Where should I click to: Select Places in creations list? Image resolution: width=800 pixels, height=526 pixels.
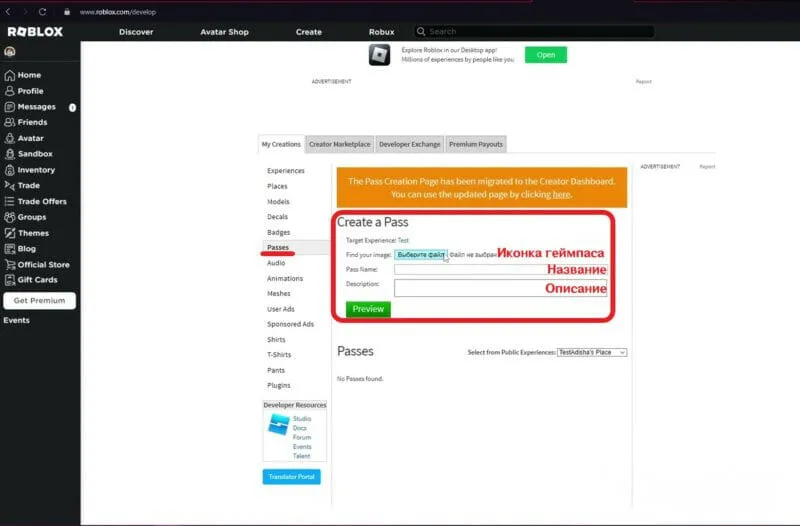pyautogui.click(x=277, y=186)
